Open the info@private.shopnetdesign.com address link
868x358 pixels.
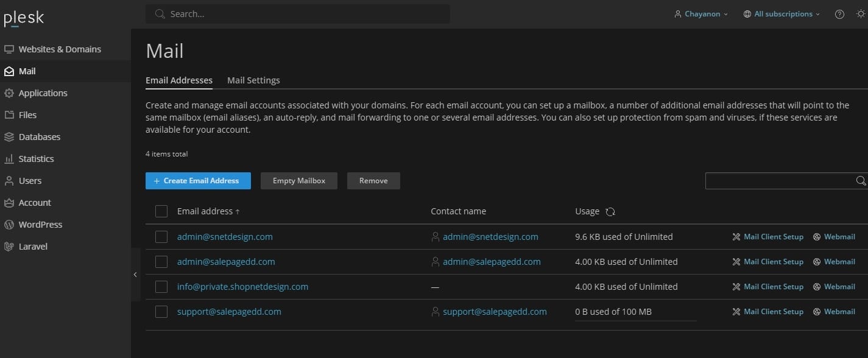[242, 287]
